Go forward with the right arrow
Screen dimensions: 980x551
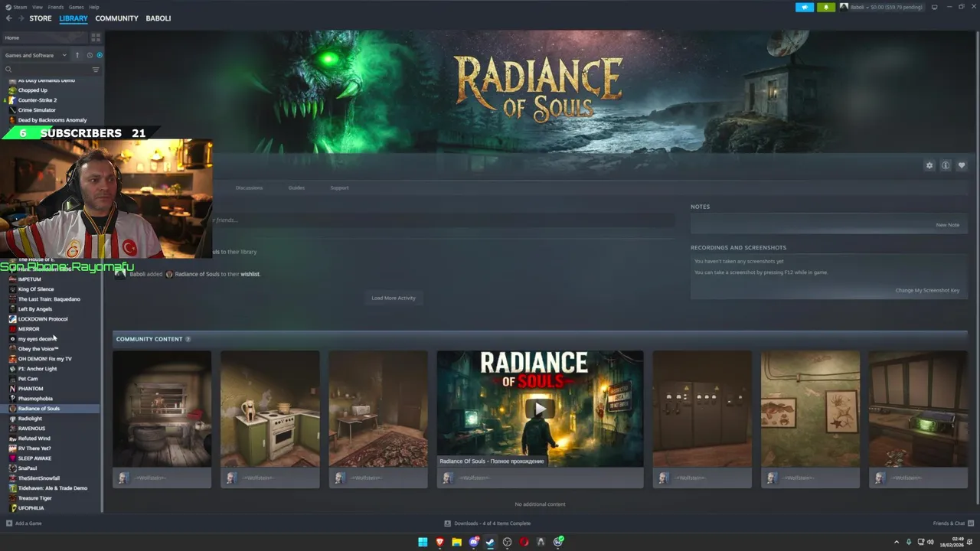pyautogui.click(x=21, y=18)
